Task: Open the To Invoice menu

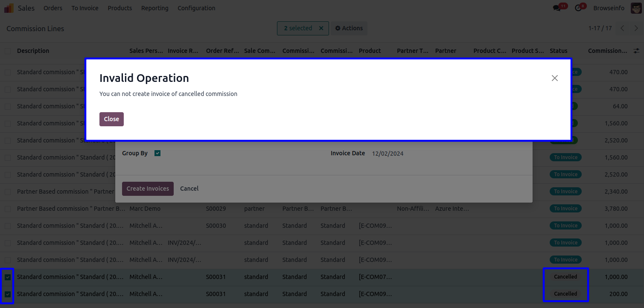Action: pos(85,8)
